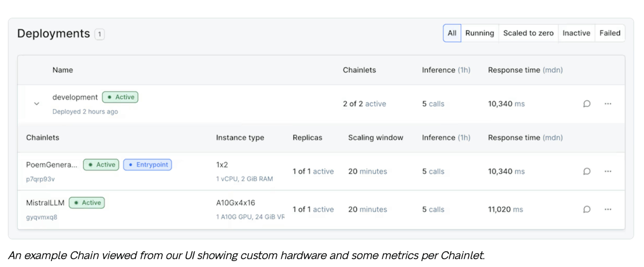
Task: Open comments for the PoemGenerator chainlet
Action: [587, 171]
